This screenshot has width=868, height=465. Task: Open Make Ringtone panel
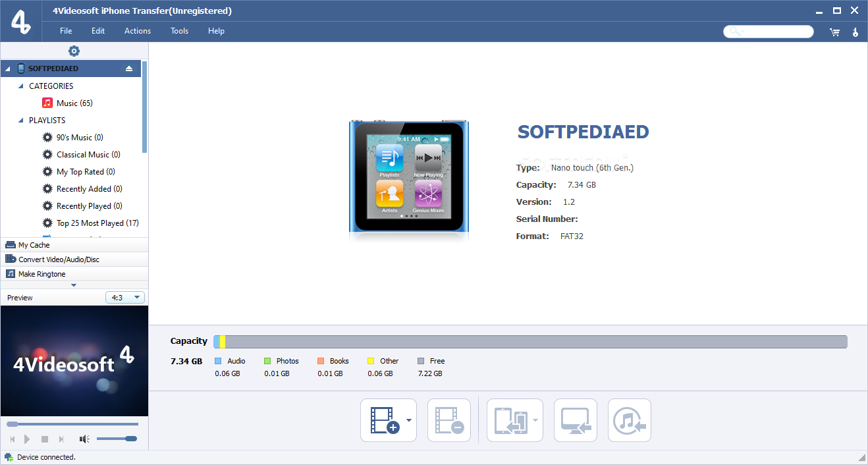[x=74, y=274]
